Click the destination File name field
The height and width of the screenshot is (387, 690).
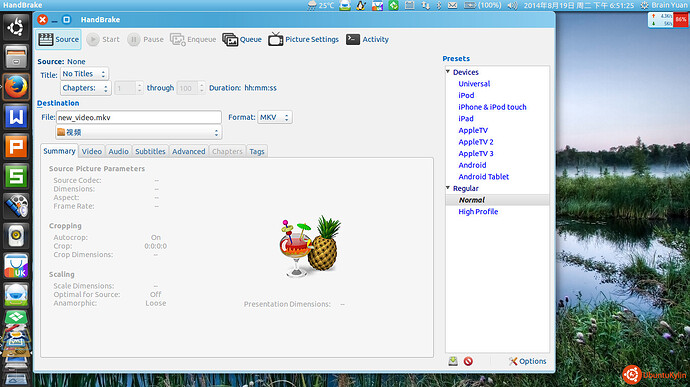pyautogui.click(x=139, y=117)
